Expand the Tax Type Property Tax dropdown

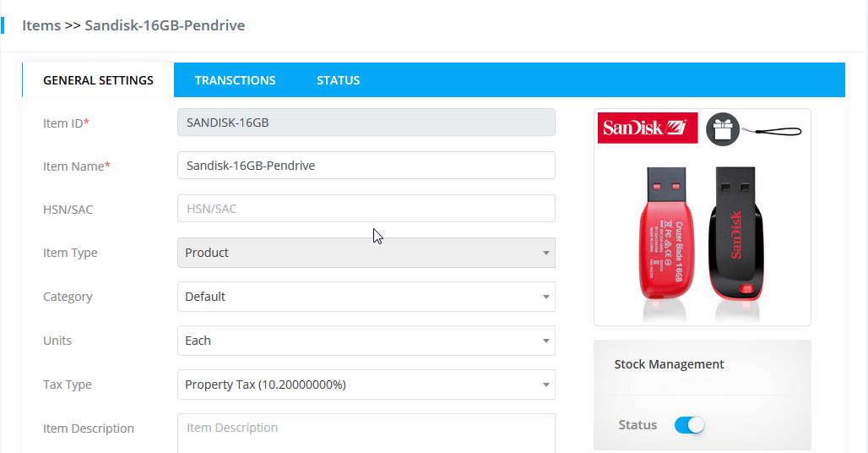coord(366,385)
